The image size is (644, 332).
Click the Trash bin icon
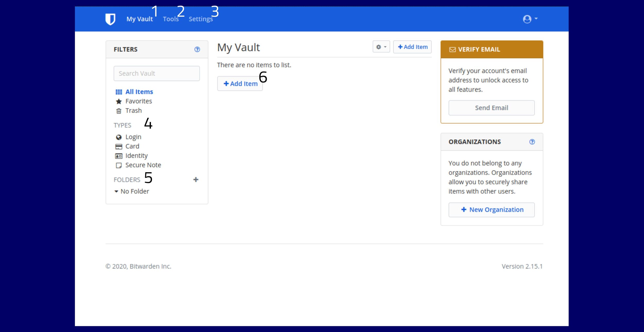pos(118,111)
